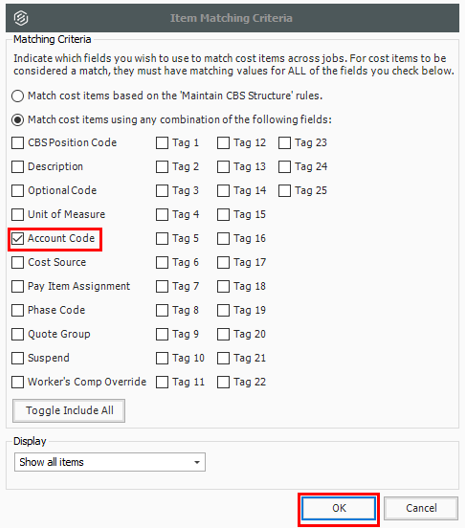Image resolution: width=465 pixels, height=528 pixels.
Task: Open the Show all items dropdown
Action: click(110, 462)
